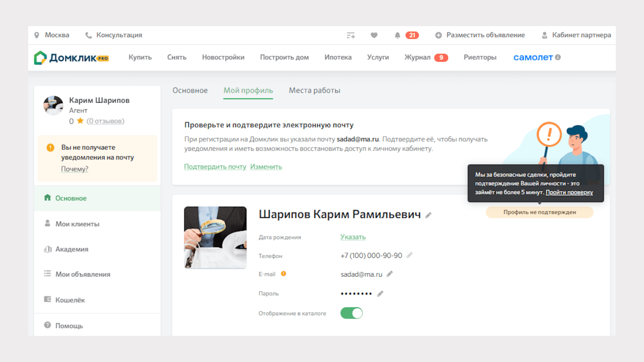The image size is (644, 362).
Task: Click the Moscow location pin icon
Action: point(37,35)
